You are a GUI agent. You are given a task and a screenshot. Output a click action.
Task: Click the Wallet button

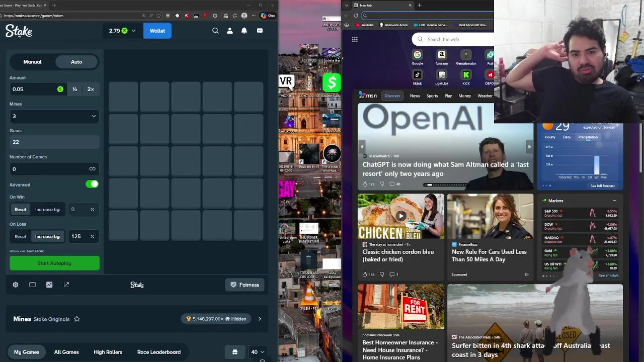pos(157,31)
